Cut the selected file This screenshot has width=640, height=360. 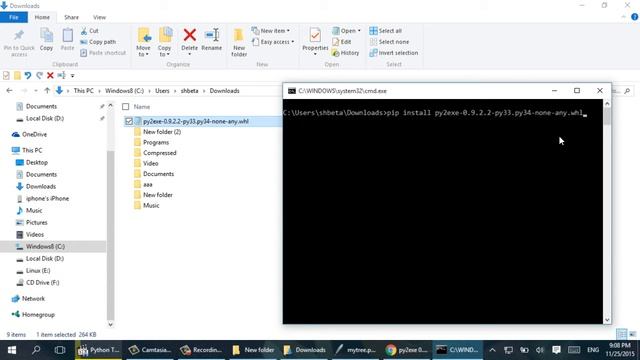point(89,31)
